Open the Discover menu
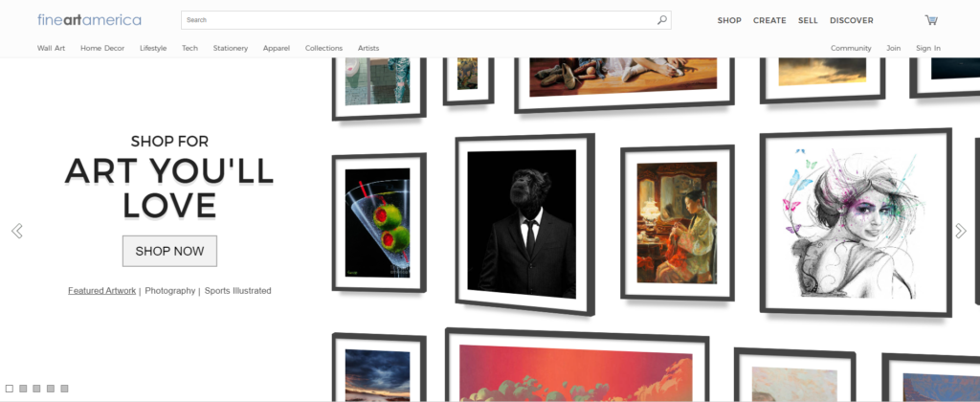Image resolution: width=980 pixels, height=402 pixels. (851, 21)
